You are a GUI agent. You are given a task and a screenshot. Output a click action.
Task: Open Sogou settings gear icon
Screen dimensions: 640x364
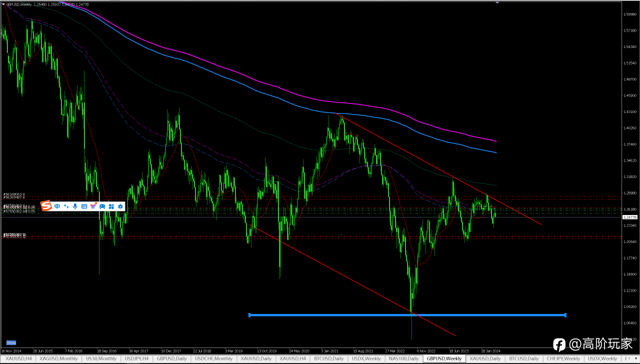point(120,206)
